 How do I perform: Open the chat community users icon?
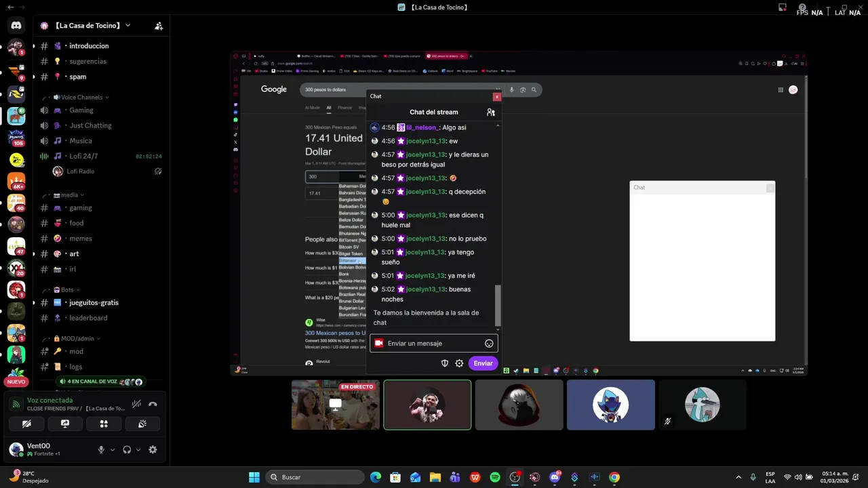tap(491, 112)
